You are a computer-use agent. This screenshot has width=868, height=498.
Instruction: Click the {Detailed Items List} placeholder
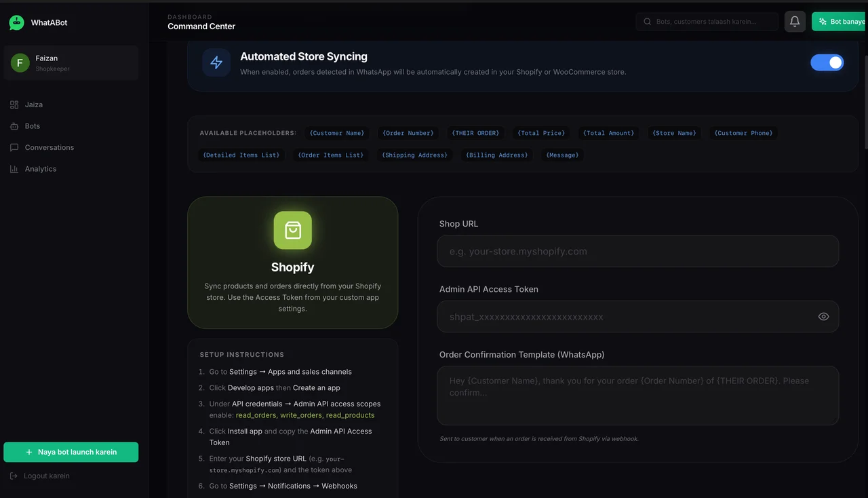pyautogui.click(x=241, y=155)
